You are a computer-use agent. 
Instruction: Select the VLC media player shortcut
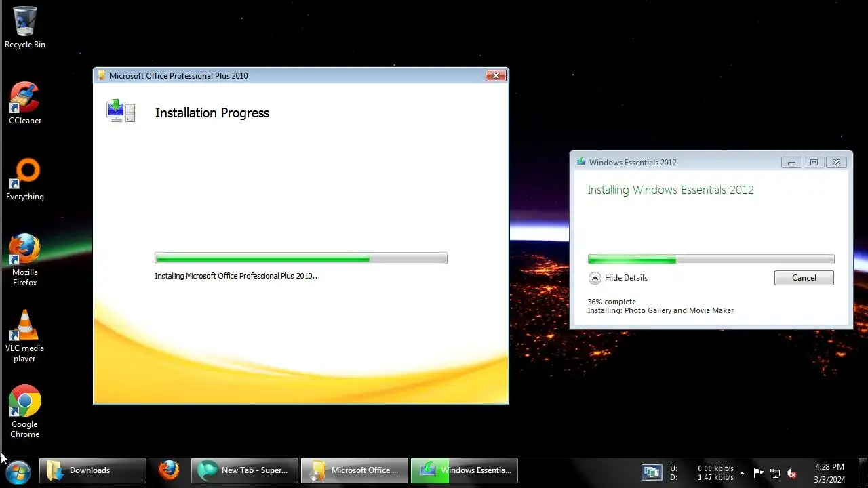tap(25, 336)
